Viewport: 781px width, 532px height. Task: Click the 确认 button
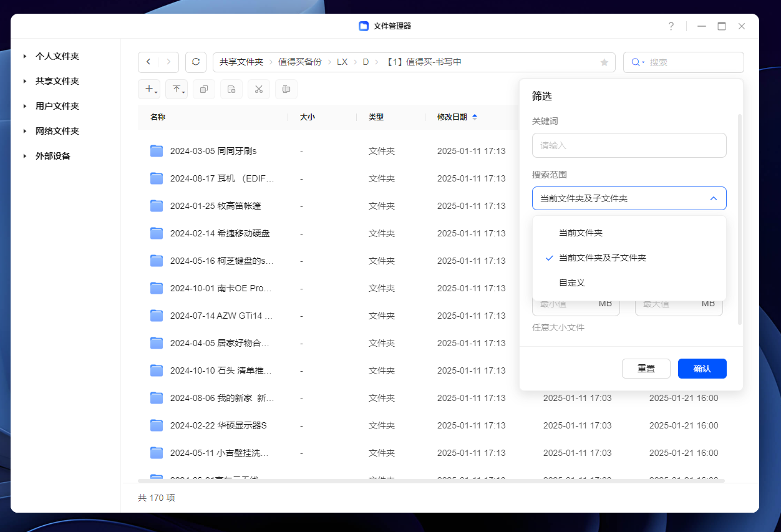pos(702,369)
